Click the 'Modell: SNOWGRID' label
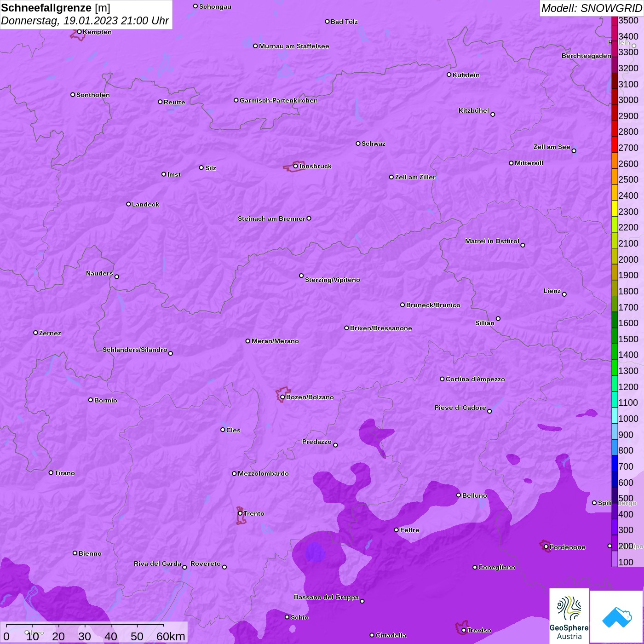 tap(592, 8)
